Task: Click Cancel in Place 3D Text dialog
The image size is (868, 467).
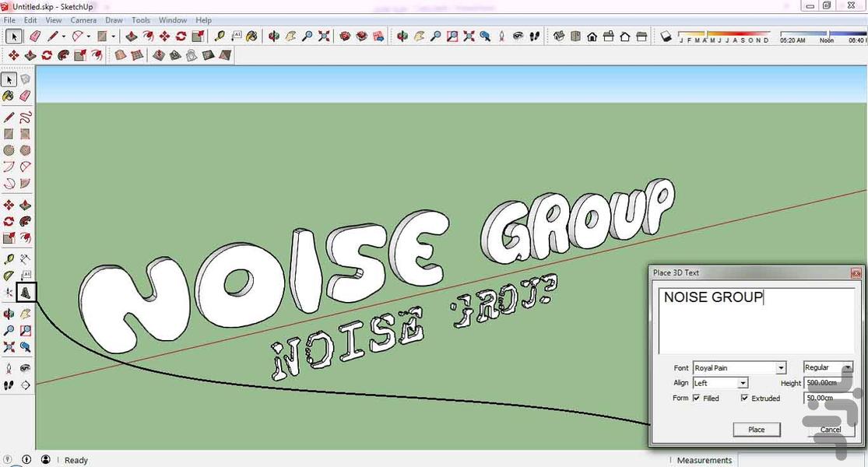Action: coord(831,429)
